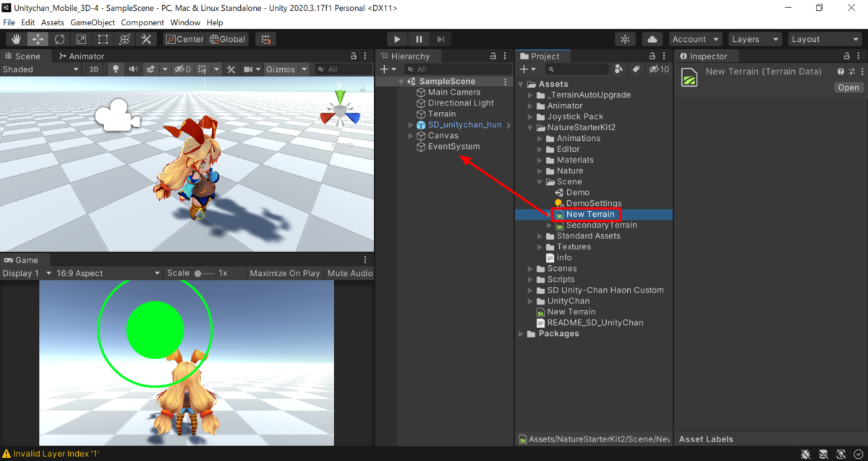Viewport: 868px width, 461px height.
Task: Click the Step frame button
Action: [441, 39]
